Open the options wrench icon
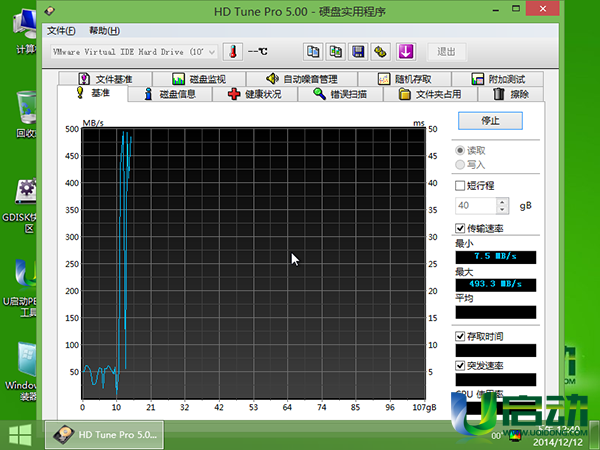600x450 pixels. tap(381, 52)
